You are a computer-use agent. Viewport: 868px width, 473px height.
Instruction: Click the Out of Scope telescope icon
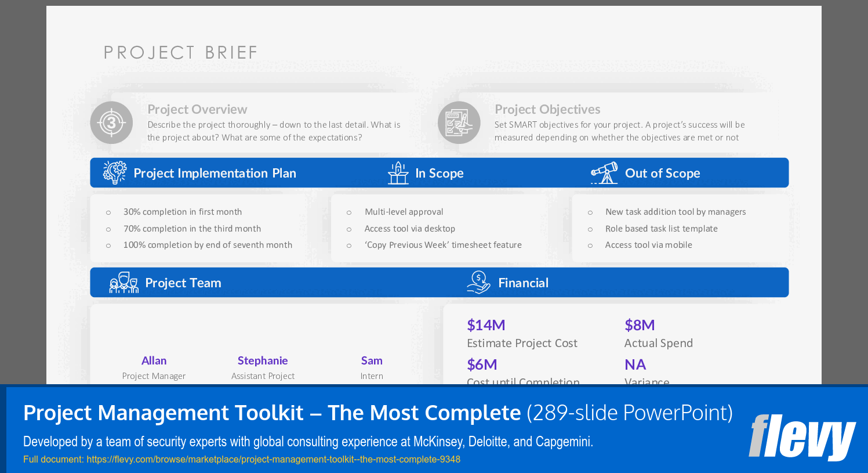pos(604,173)
